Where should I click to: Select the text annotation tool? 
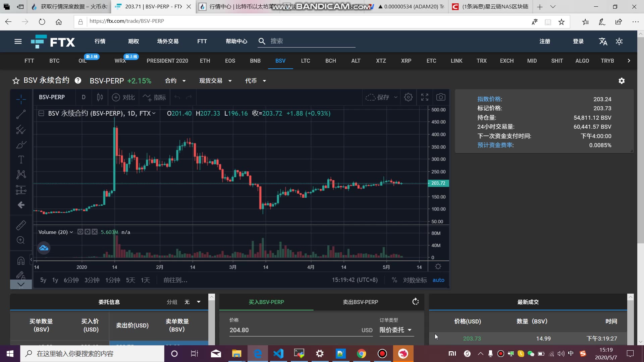click(x=21, y=160)
